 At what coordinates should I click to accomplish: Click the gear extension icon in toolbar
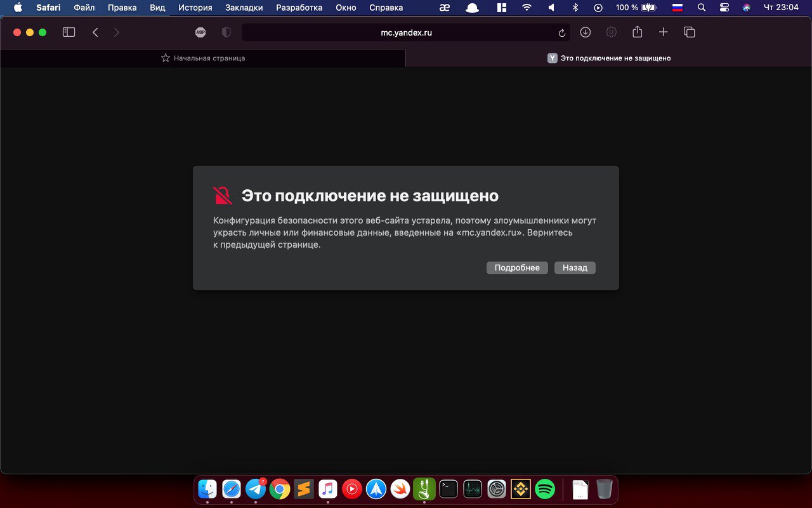[x=611, y=32]
